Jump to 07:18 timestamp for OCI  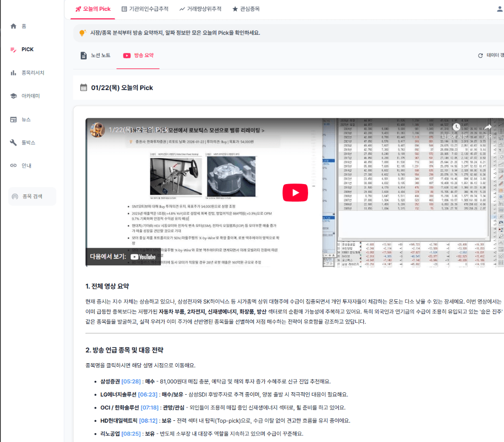[x=150, y=408]
